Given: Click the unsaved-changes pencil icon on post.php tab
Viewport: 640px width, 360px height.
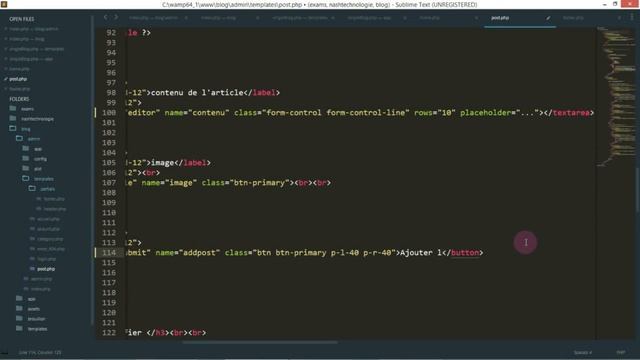Looking at the screenshot, I should [548, 18].
